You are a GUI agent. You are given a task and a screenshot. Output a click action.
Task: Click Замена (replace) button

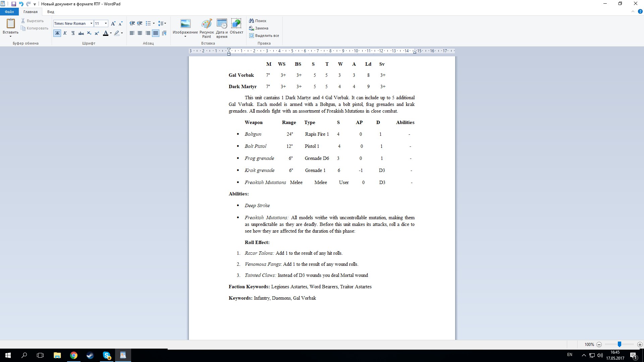point(259,28)
